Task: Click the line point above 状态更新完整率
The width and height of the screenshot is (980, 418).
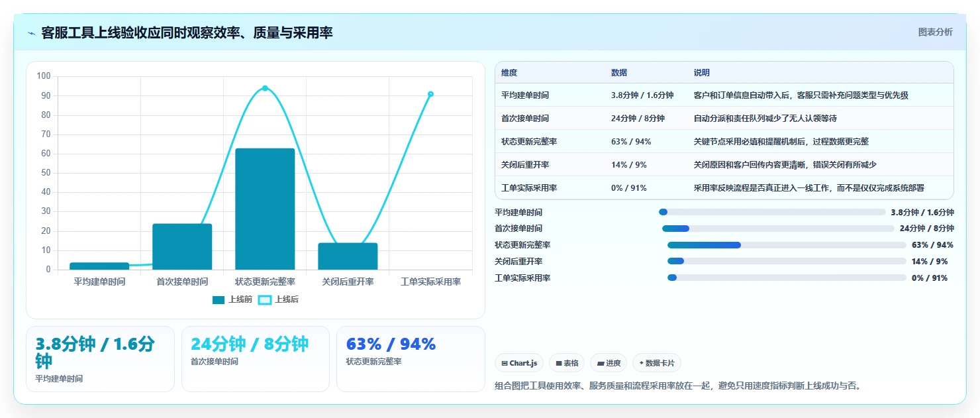Action: pos(265,88)
